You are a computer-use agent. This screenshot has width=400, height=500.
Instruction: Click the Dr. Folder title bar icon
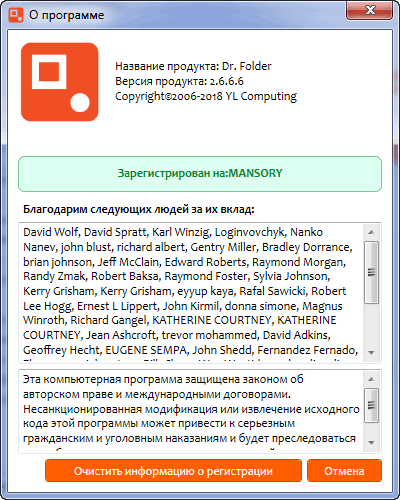click(x=16, y=15)
